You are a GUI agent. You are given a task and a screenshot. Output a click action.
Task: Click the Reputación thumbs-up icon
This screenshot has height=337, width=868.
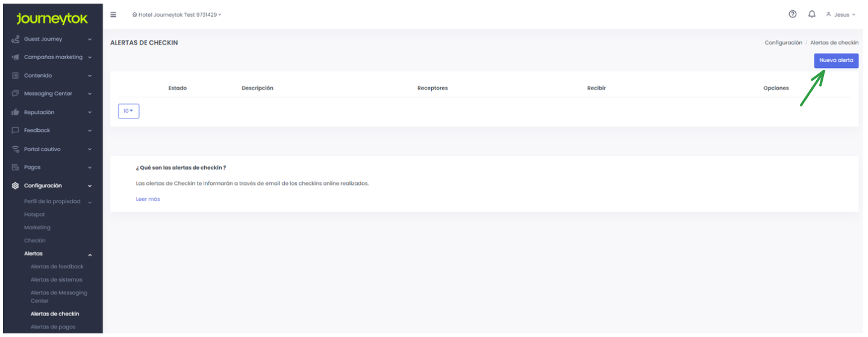point(16,113)
